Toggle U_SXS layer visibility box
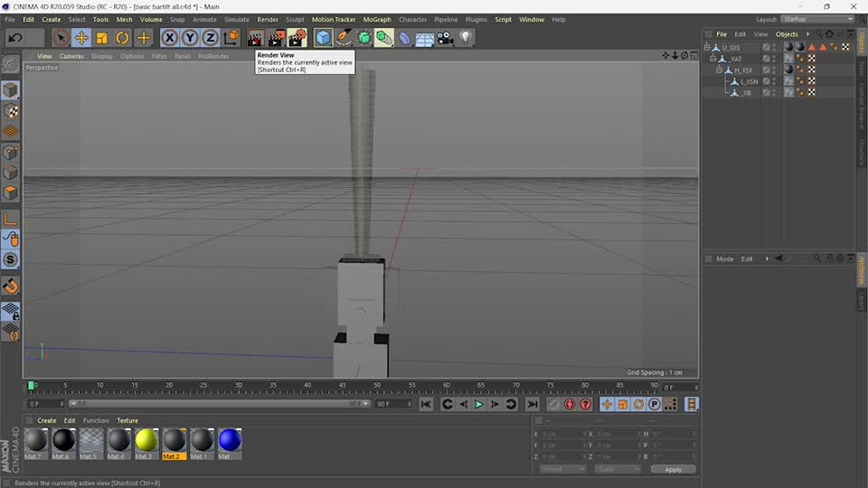 coord(766,48)
